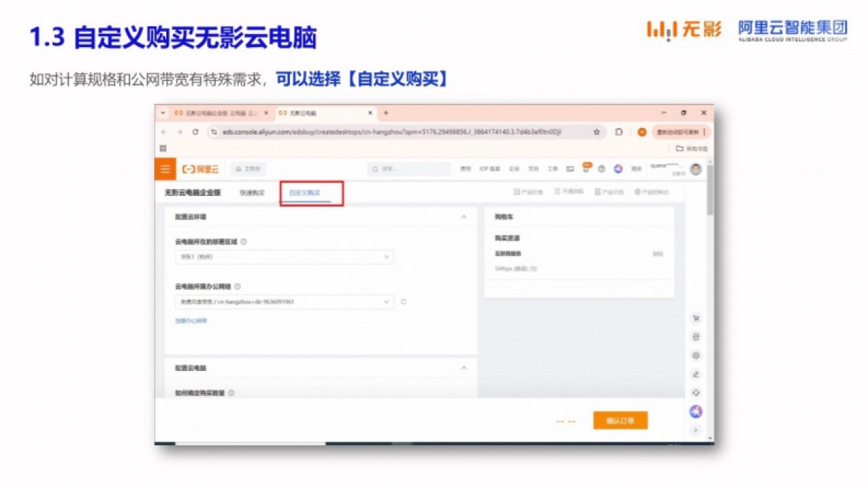This screenshot has width=868, height=488.
Task: Switch to the 快速购买 tab
Action: coord(252,194)
